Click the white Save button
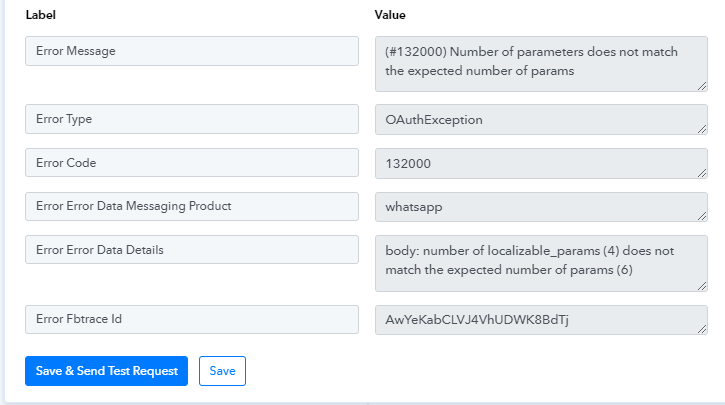725x405 pixels. coord(222,371)
